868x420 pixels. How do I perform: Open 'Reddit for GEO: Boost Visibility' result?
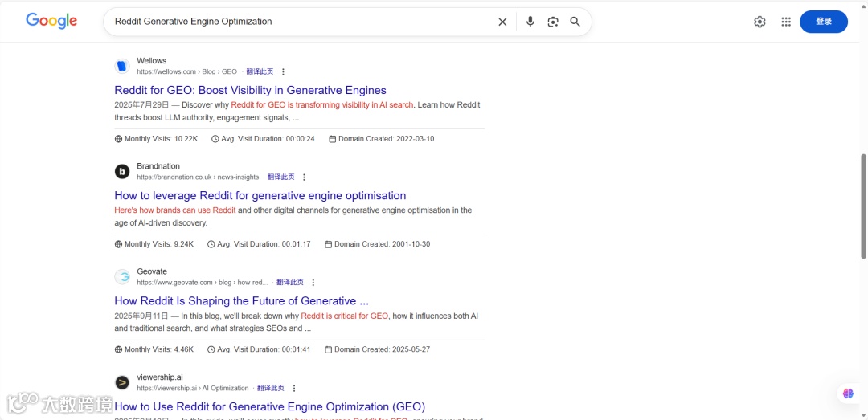coord(250,90)
